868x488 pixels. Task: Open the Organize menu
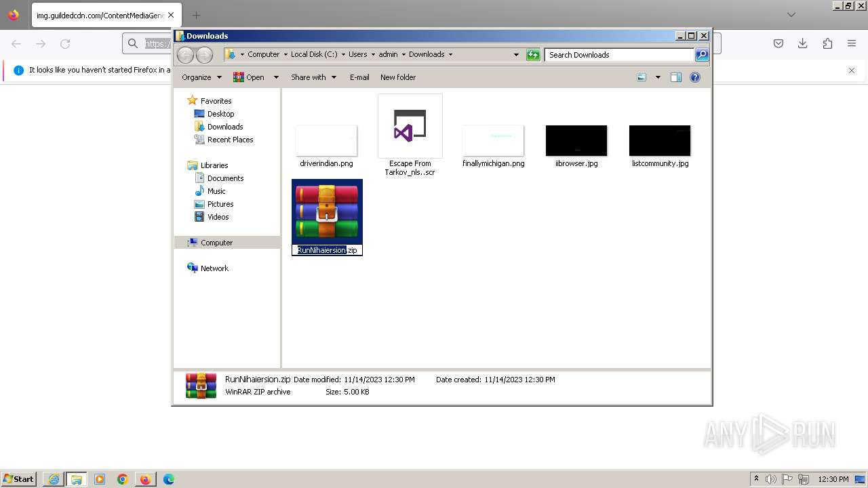click(x=201, y=77)
